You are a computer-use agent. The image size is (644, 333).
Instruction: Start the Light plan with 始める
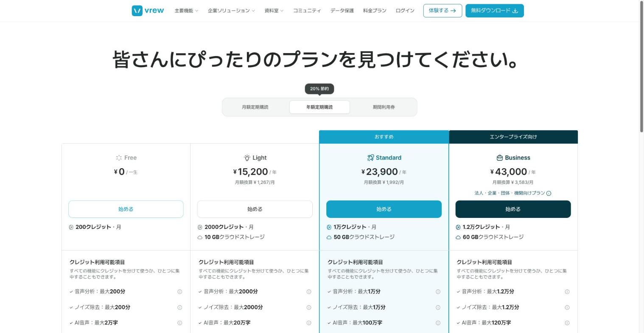tap(255, 209)
